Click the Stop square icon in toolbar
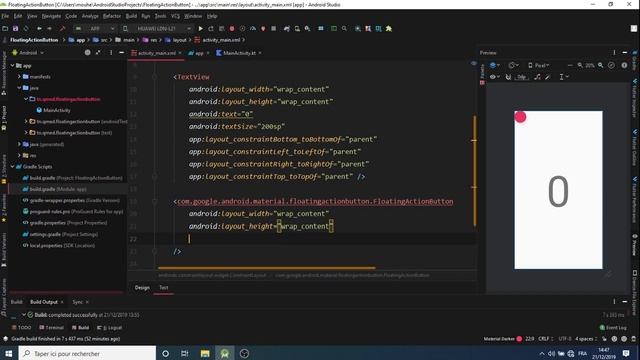640x360 pixels. 273,29
